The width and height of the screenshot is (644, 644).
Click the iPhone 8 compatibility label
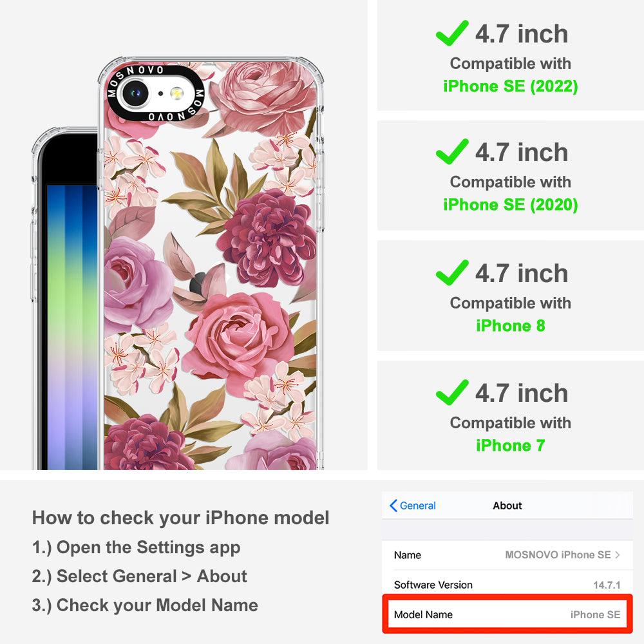(x=511, y=326)
